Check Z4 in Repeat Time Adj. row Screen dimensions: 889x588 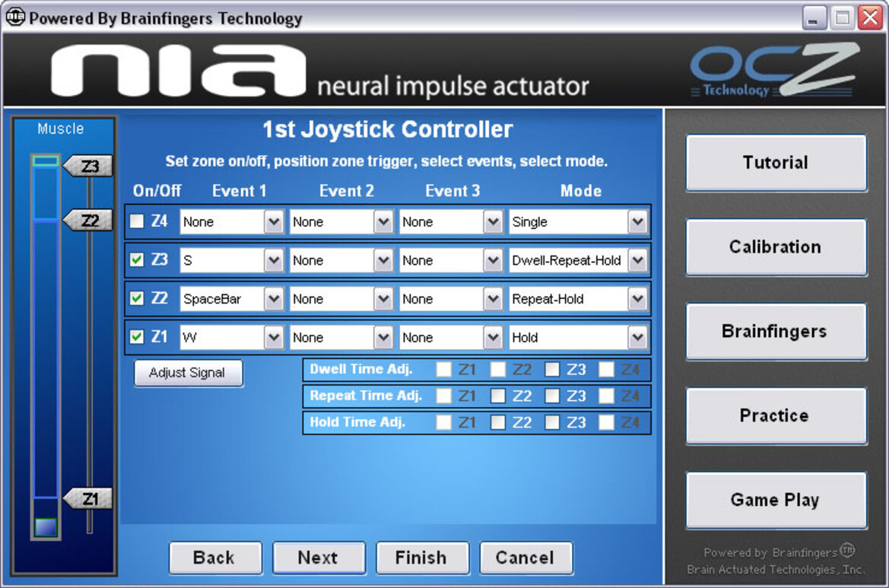(607, 396)
